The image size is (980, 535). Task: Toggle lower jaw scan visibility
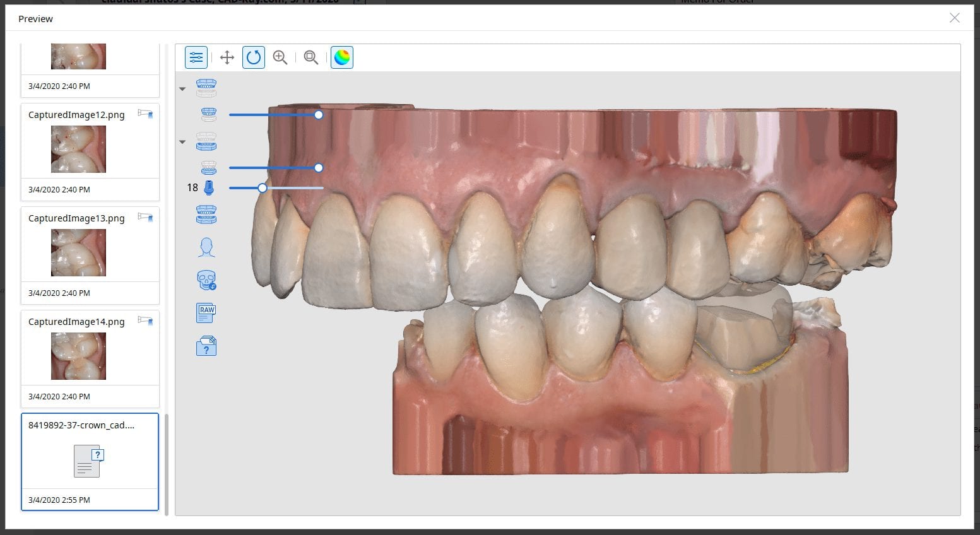point(208,168)
